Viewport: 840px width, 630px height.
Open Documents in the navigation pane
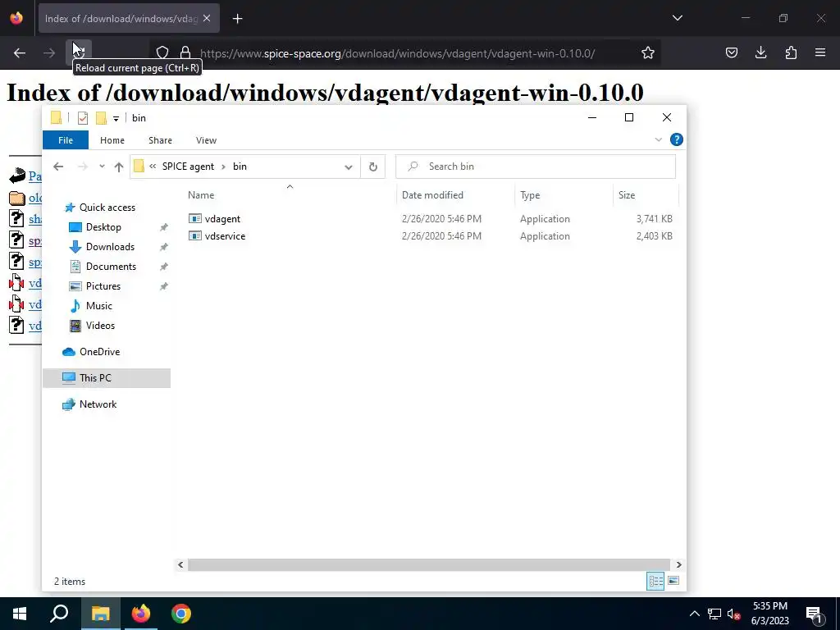tap(111, 267)
